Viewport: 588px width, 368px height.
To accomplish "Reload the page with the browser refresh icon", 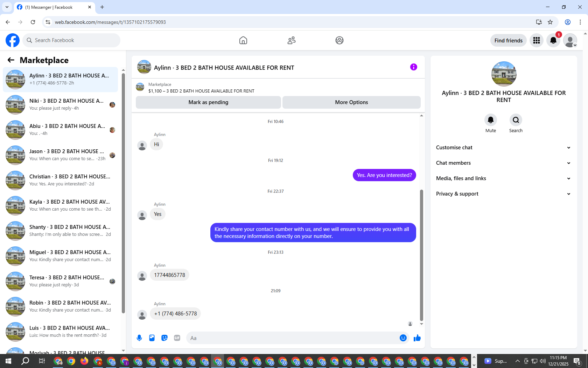I will click(33, 22).
